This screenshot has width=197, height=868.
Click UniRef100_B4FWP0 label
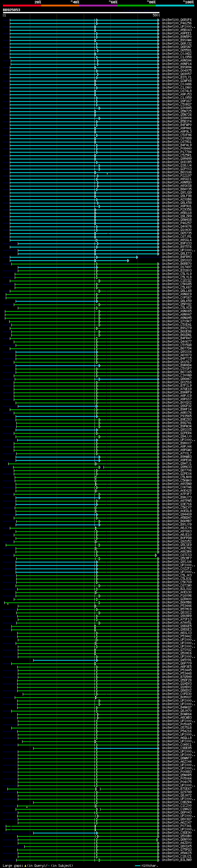click(x=176, y=125)
